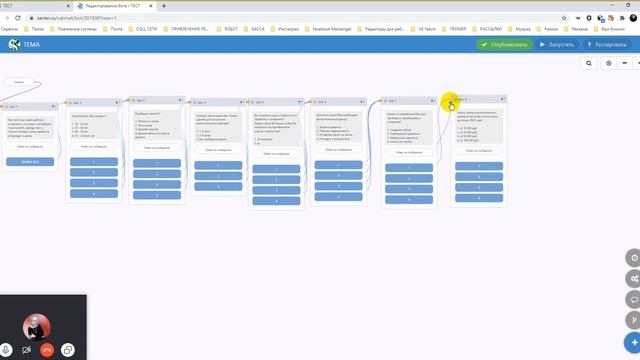Click second answer button in Шаг 6 block

pos(338,176)
